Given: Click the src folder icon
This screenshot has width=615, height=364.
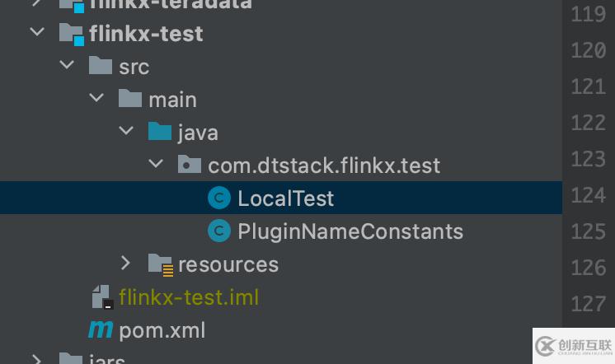Looking at the screenshot, I should click(x=101, y=66).
